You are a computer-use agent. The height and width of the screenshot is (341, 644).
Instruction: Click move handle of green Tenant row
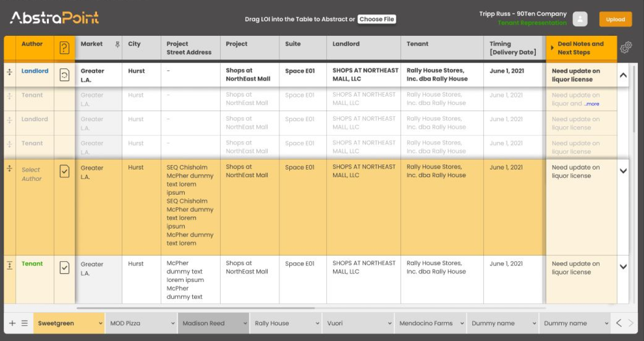click(9, 265)
